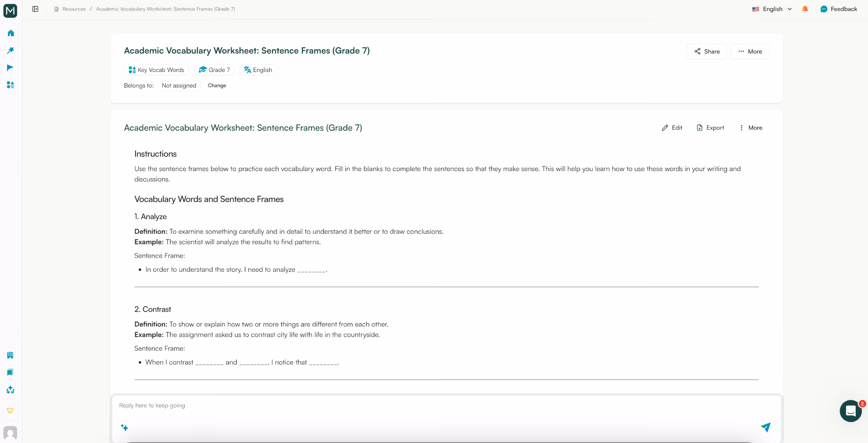Select the Grade 7 tag
Viewport: 868px width, 443px height.
click(x=214, y=69)
